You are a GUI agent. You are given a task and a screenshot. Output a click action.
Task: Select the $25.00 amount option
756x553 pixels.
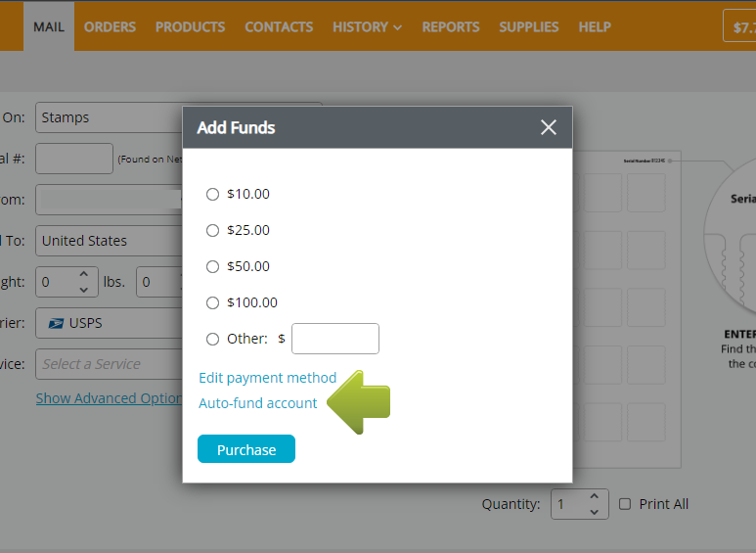212,230
